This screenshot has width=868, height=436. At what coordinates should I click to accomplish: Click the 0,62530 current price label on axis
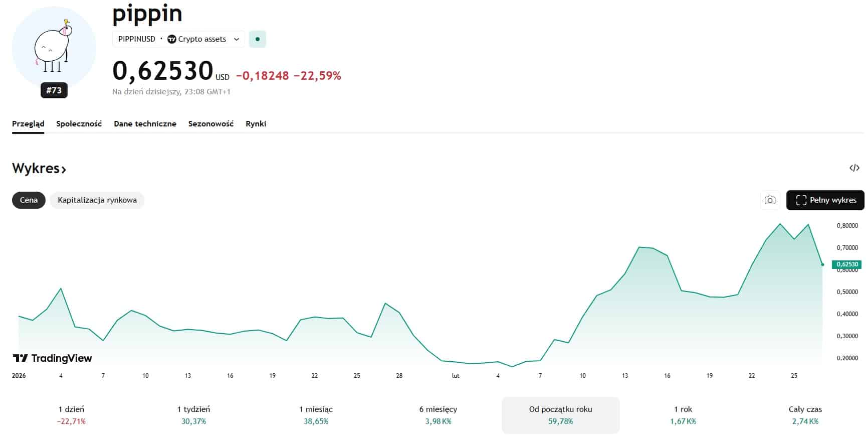(x=847, y=264)
